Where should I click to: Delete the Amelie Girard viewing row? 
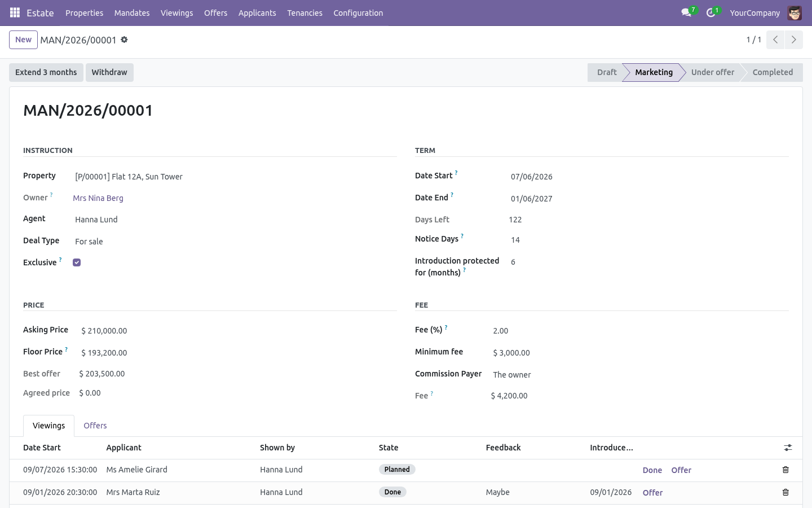(x=785, y=470)
